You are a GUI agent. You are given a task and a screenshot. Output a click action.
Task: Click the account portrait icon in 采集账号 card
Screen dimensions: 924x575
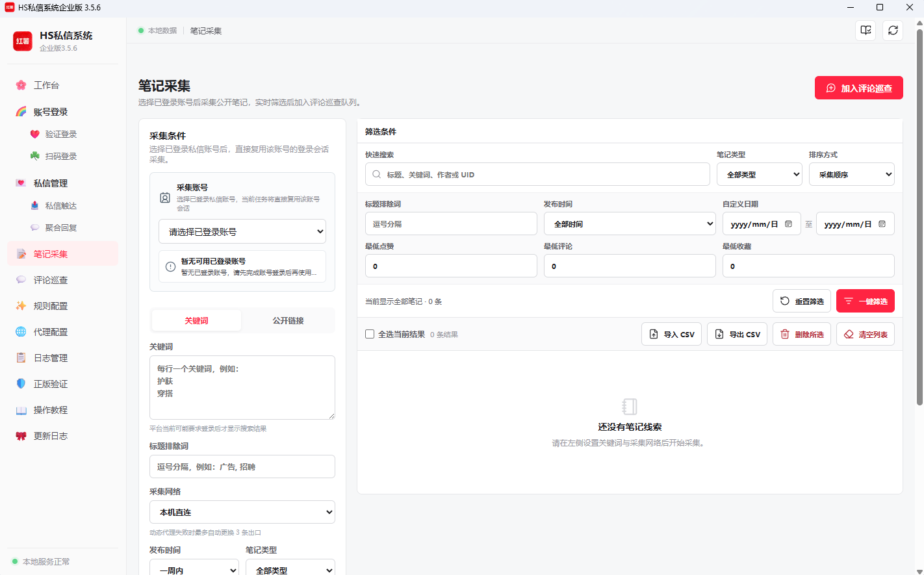tap(165, 198)
